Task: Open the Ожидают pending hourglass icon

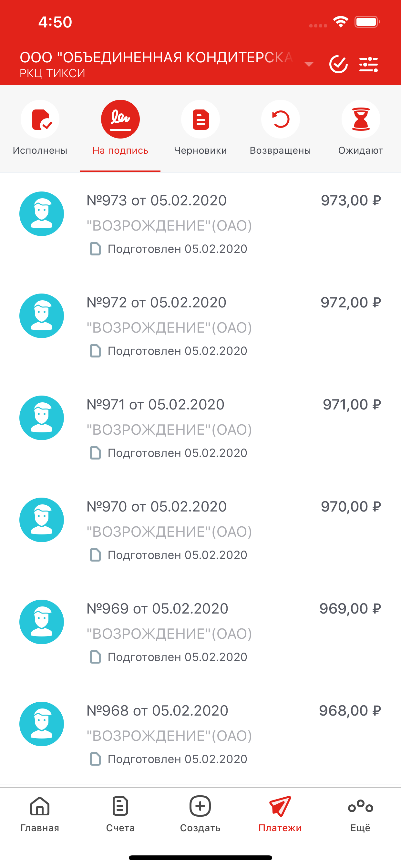Action: (x=361, y=119)
